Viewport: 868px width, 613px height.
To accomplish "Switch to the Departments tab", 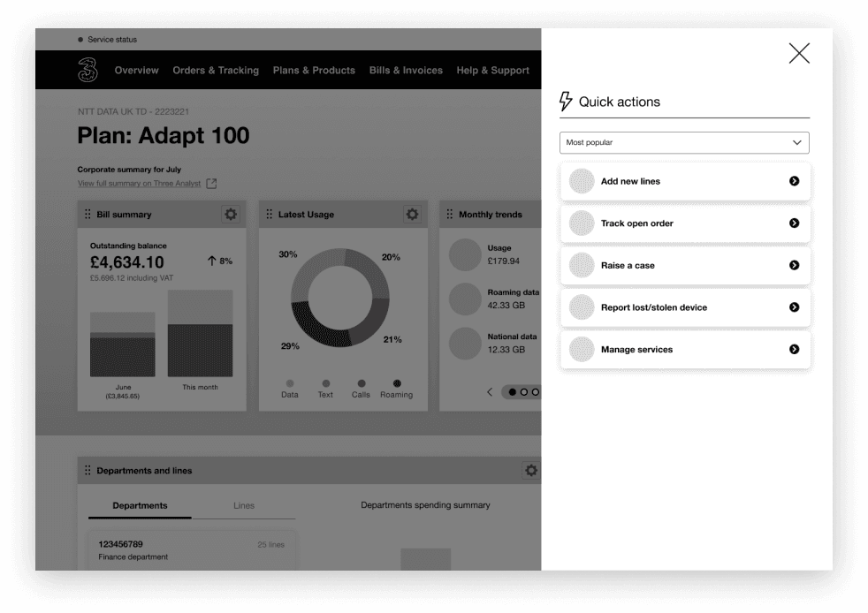I will (140, 505).
